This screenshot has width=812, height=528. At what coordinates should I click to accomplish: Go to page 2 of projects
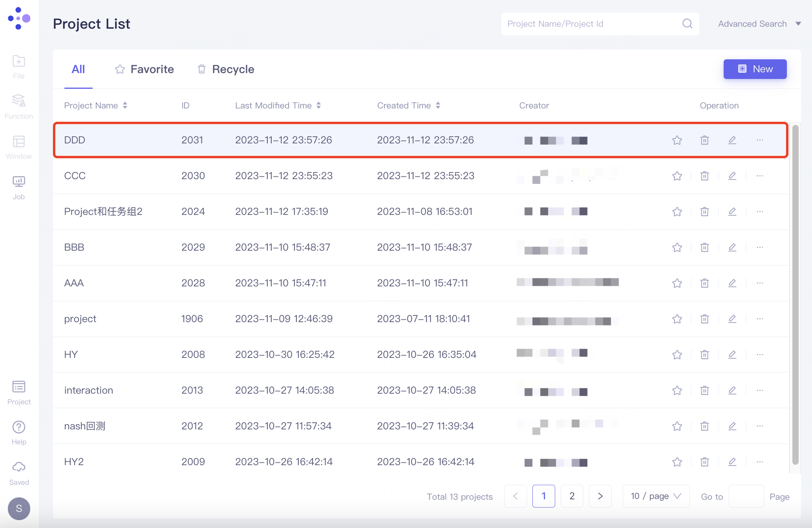(572, 496)
